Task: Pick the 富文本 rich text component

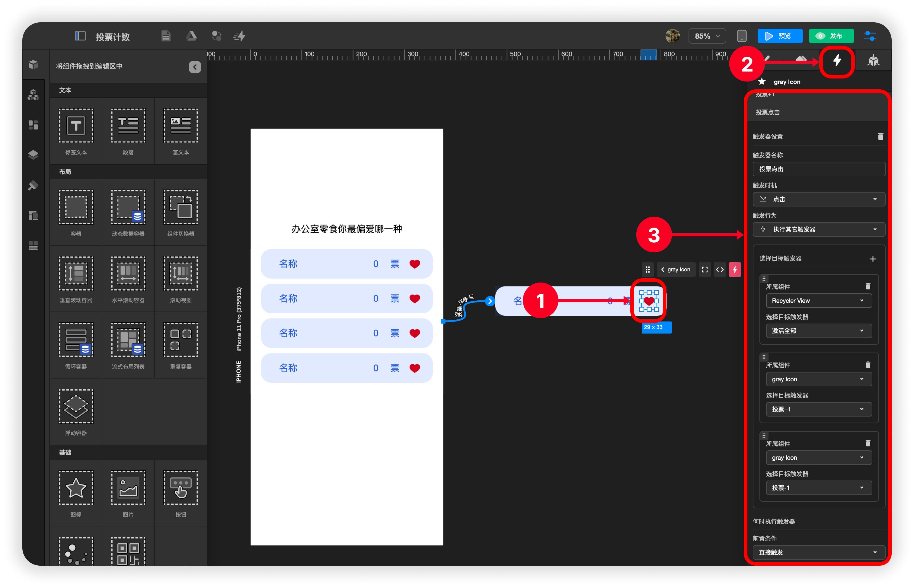Action: [181, 131]
